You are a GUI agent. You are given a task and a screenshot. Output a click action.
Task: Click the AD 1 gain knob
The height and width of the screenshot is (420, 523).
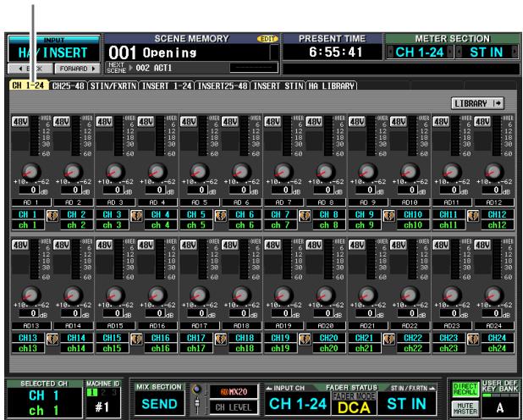[31, 172]
